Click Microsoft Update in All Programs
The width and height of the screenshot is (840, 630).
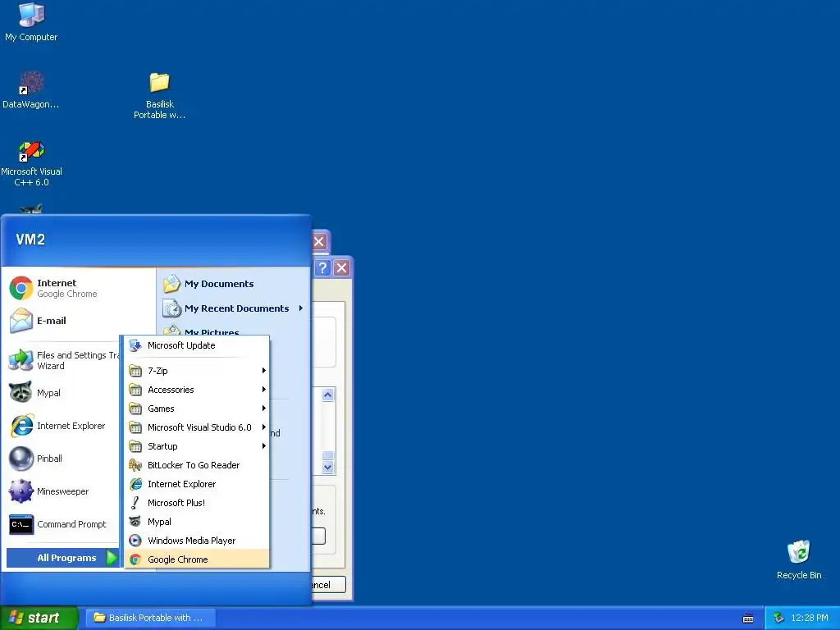[197, 345]
